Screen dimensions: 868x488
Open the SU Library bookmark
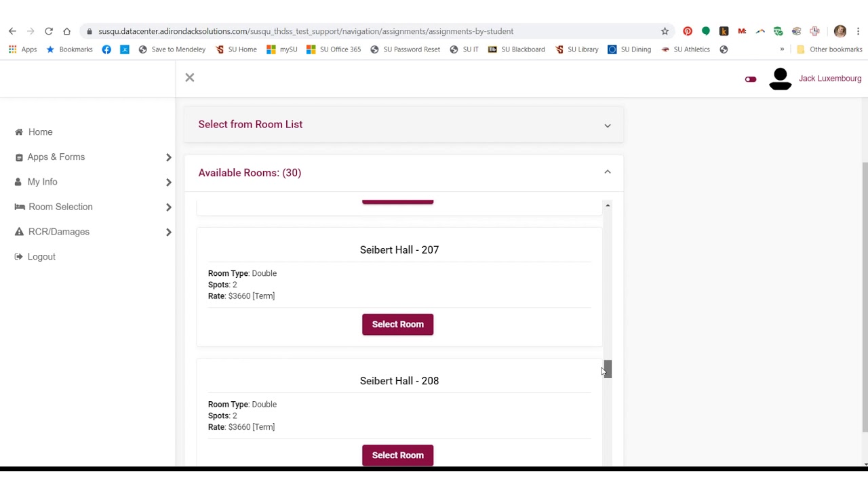576,49
